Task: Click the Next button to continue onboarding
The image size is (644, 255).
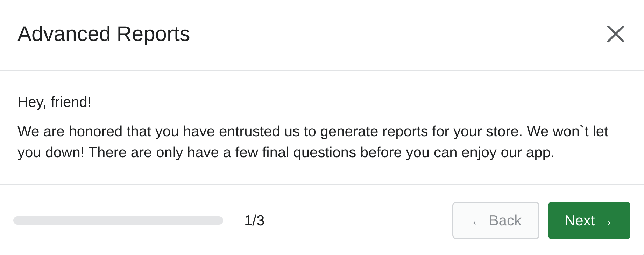Action: [589, 220]
